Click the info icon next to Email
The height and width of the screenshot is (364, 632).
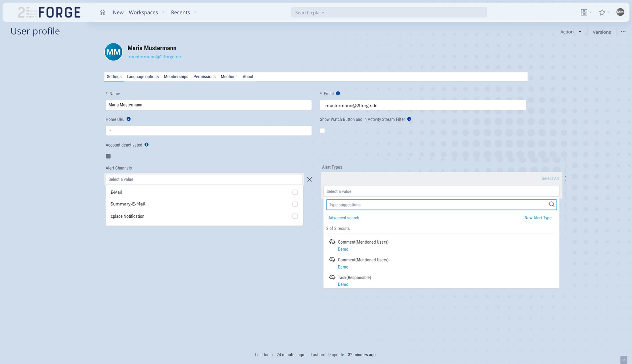point(338,94)
